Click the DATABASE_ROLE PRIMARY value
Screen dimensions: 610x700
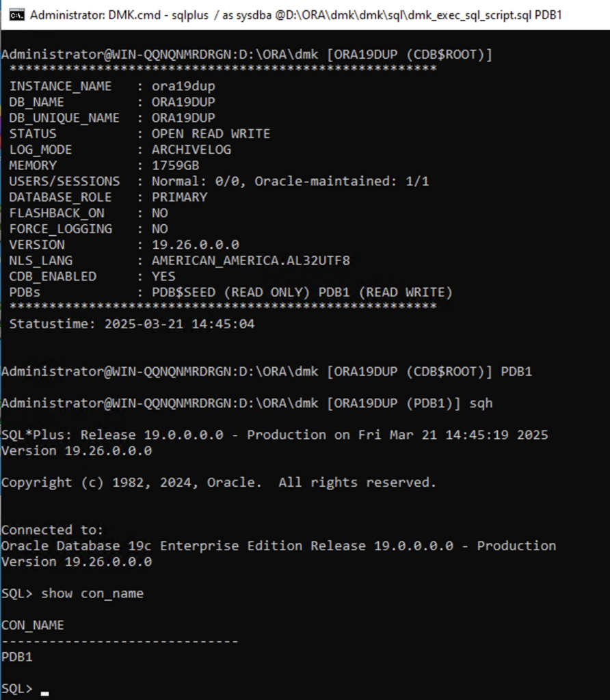(x=180, y=198)
